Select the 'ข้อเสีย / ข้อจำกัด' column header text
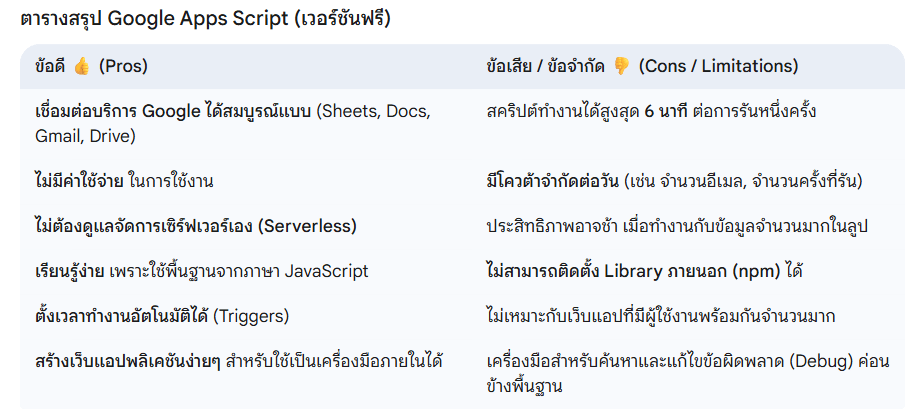 546,67
